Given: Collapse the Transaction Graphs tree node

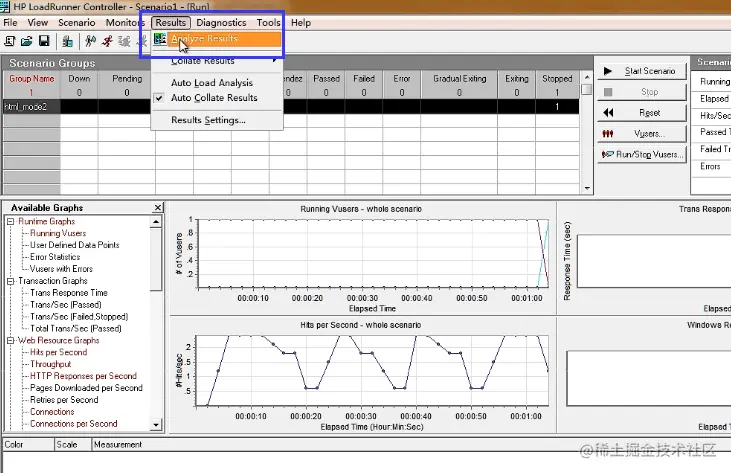Looking at the screenshot, I should (x=10, y=281).
